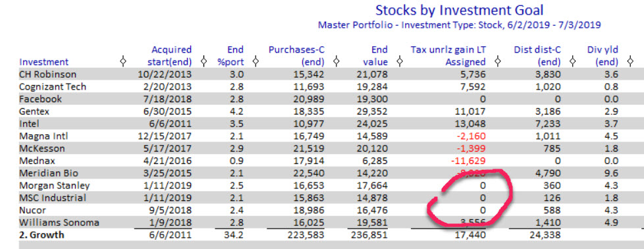644x249 pixels.
Task: Select the Morgan Stanley row
Action: (x=325, y=185)
